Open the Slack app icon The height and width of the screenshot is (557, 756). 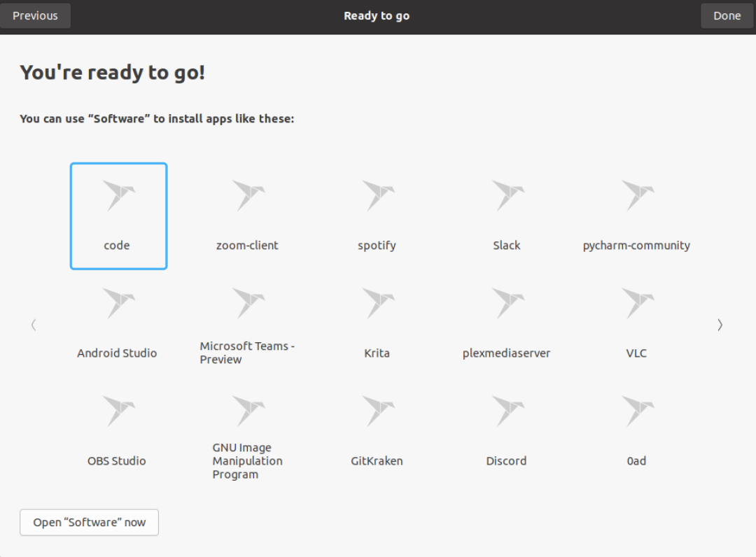point(507,196)
